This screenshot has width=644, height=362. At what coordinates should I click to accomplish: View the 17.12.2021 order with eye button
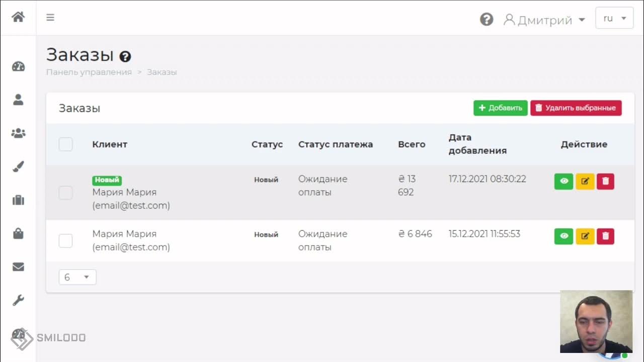pyautogui.click(x=563, y=182)
